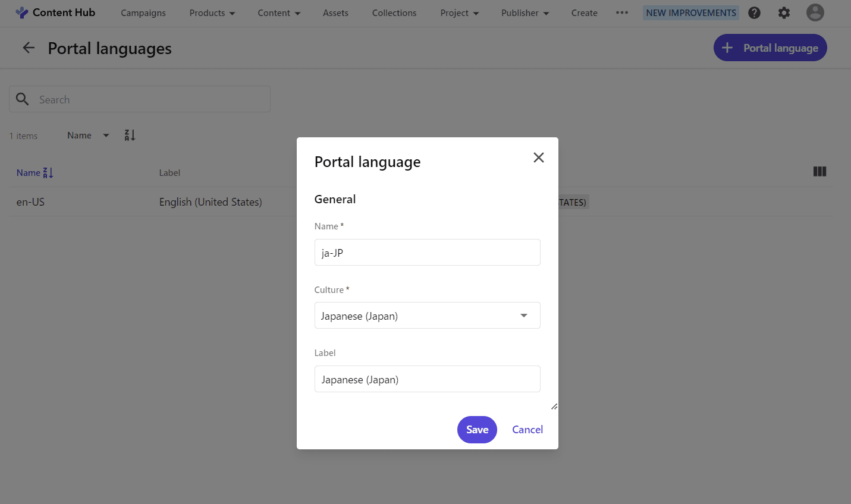The image size is (851, 504).
Task: Click the Label field in dialog
Action: (427, 379)
